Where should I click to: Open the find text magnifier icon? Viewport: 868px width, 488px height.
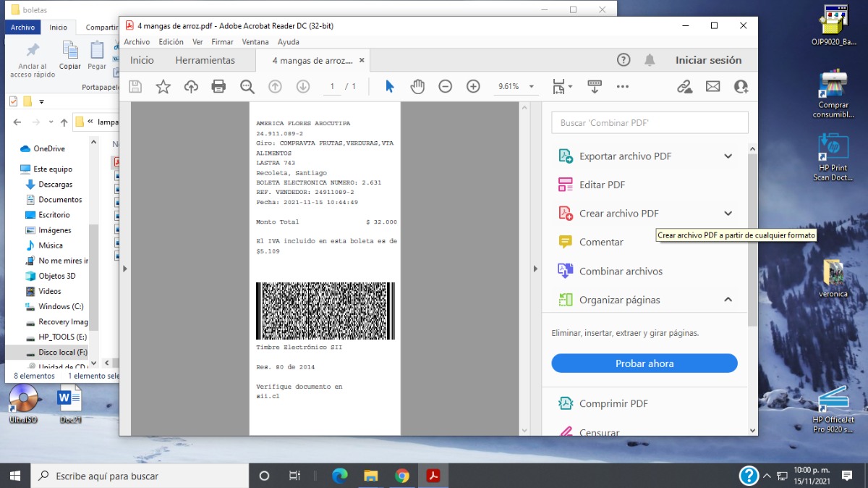(247, 87)
